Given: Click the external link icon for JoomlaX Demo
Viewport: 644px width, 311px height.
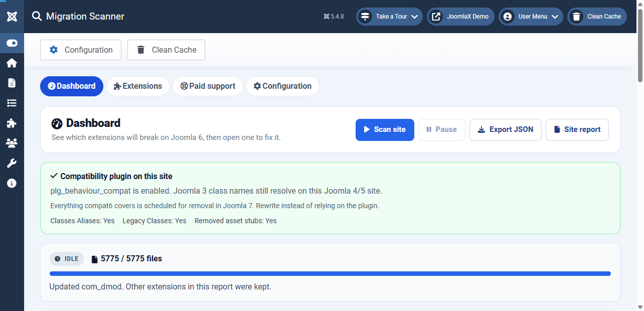Looking at the screenshot, I should [436, 17].
